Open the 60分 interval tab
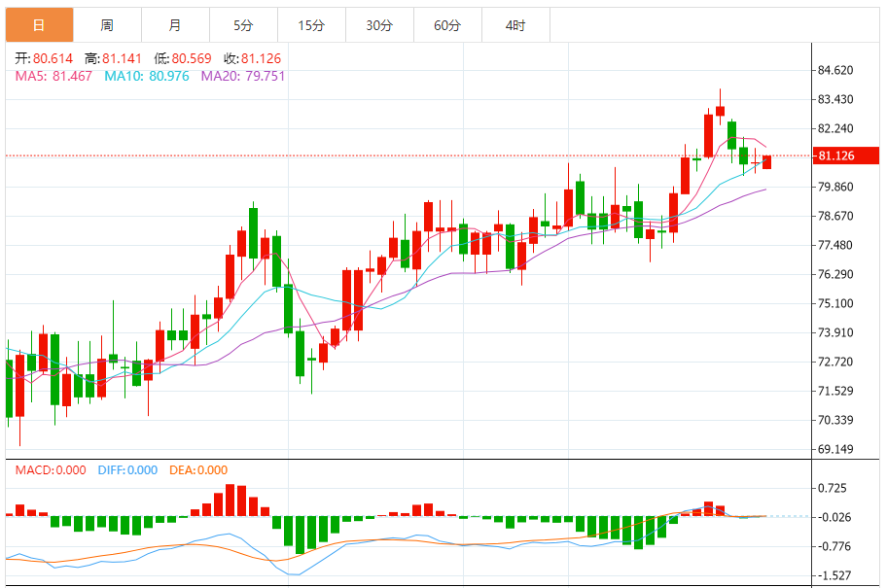Image resolution: width=887 pixels, height=588 pixels. point(447,25)
